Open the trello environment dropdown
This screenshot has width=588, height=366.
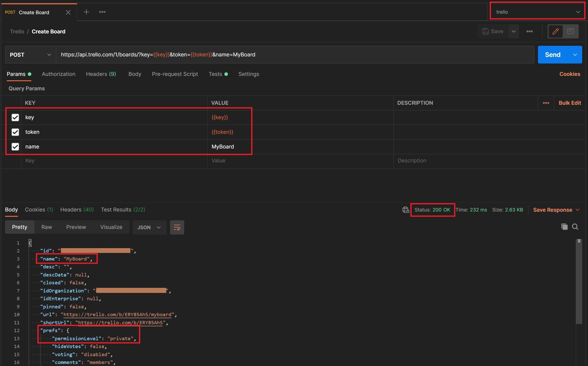pos(537,12)
